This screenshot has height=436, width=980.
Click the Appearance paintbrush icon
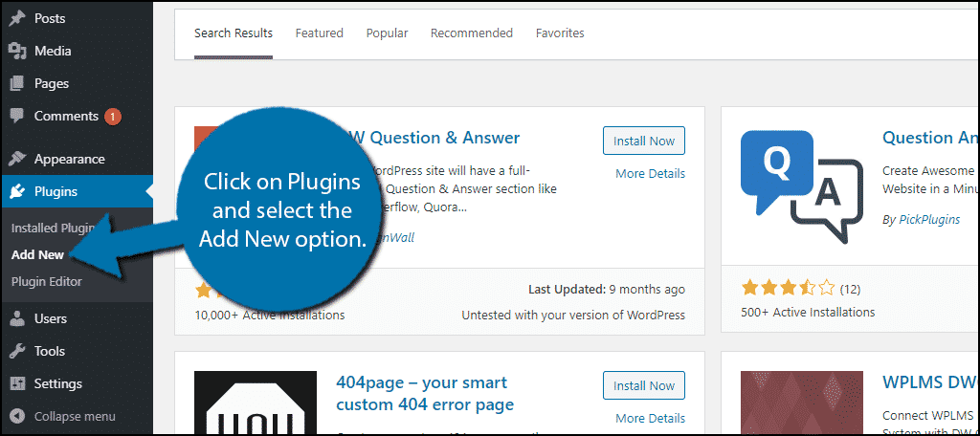[x=17, y=159]
